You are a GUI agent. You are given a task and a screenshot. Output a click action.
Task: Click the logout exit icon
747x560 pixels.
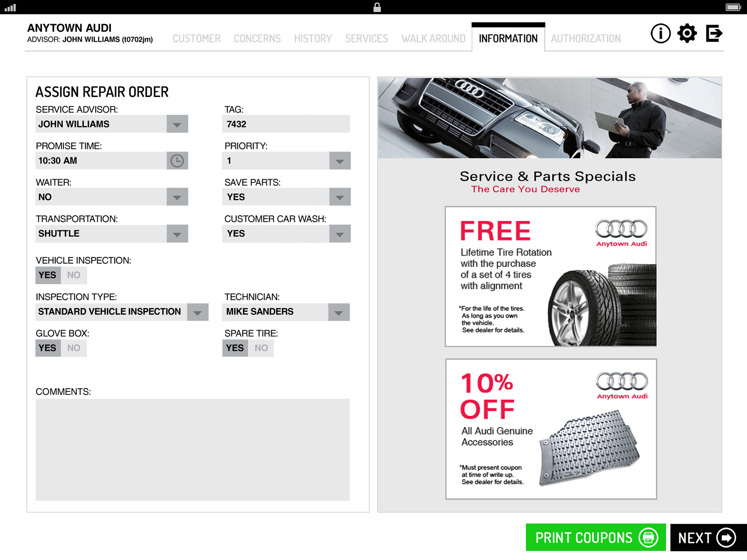click(x=714, y=33)
